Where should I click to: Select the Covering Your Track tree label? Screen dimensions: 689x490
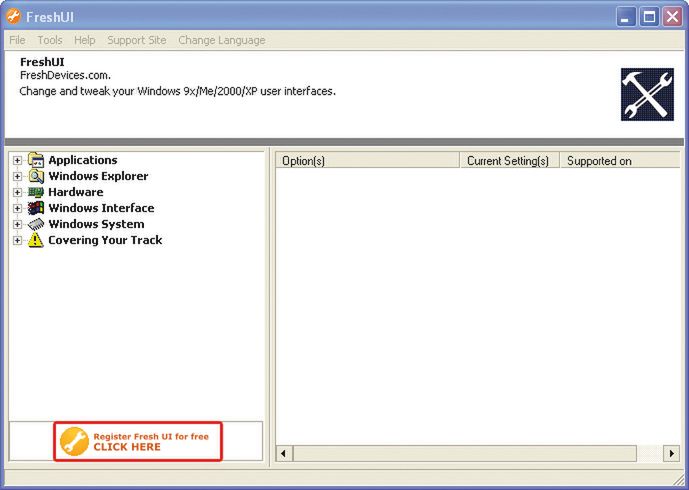click(x=105, y=240)
